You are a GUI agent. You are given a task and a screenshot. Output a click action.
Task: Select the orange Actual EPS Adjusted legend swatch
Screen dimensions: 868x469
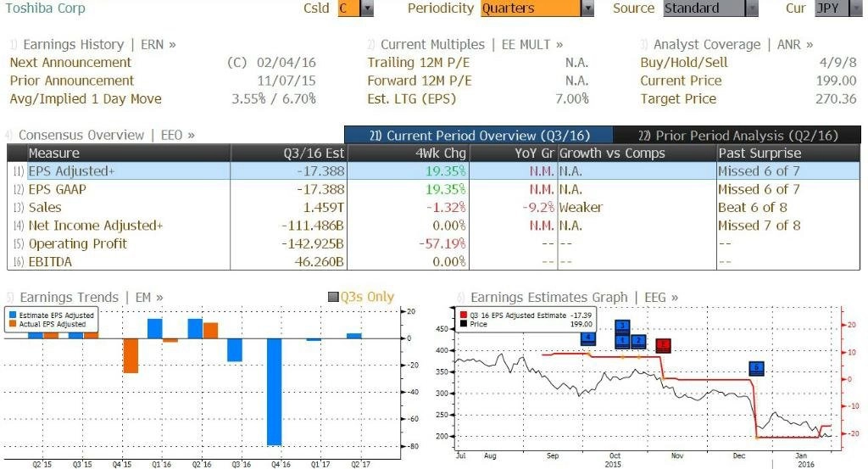[x=14, y=324]
